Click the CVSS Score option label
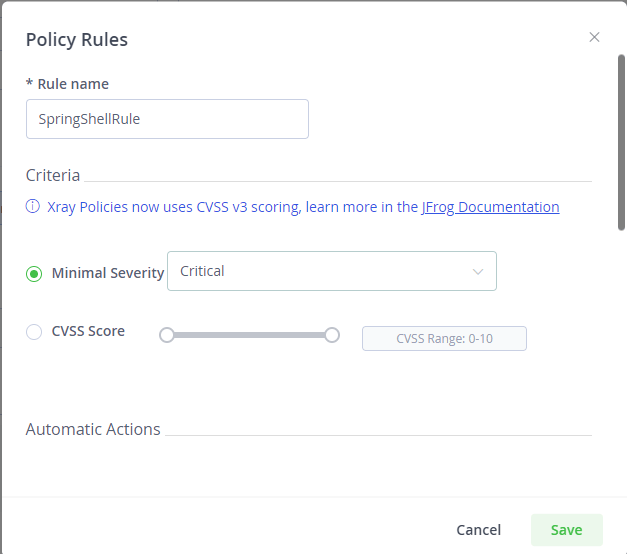Image resolution: width=627 pixels, height=554 pixels. (x=88, y=331)
